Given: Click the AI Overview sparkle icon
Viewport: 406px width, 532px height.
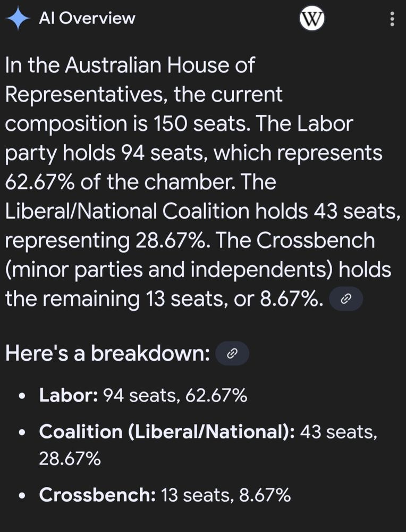Looking at the screenshot, I should 18,19.
